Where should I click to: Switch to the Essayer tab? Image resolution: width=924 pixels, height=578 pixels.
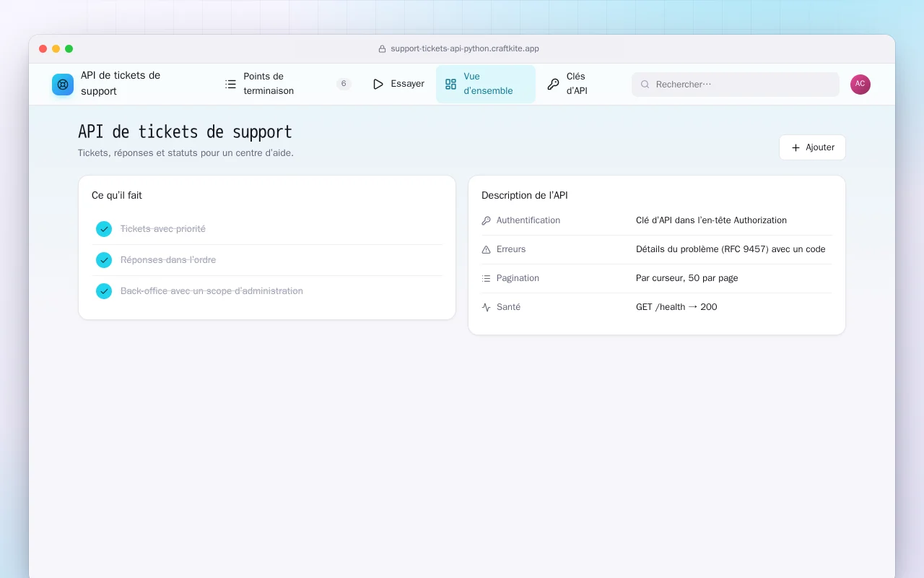[398, 84]
